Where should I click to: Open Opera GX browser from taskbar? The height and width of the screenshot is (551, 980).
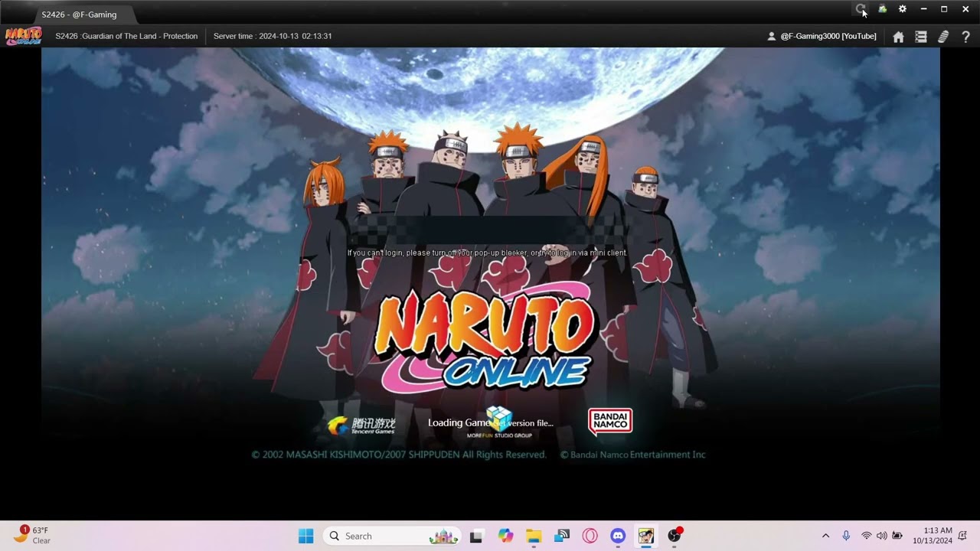pyautogui.click(x=590, y=536)
